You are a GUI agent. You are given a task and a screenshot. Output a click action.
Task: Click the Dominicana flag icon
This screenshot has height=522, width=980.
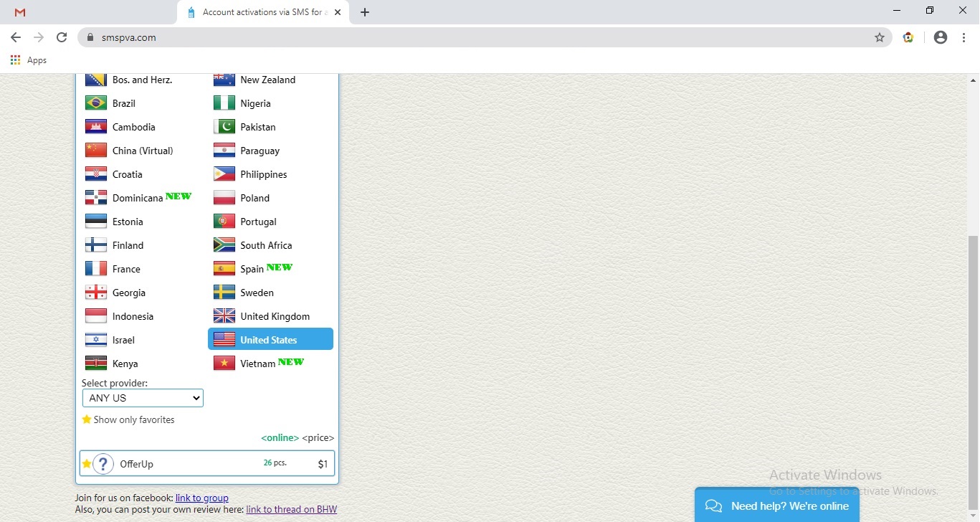(x=96, y=198)
